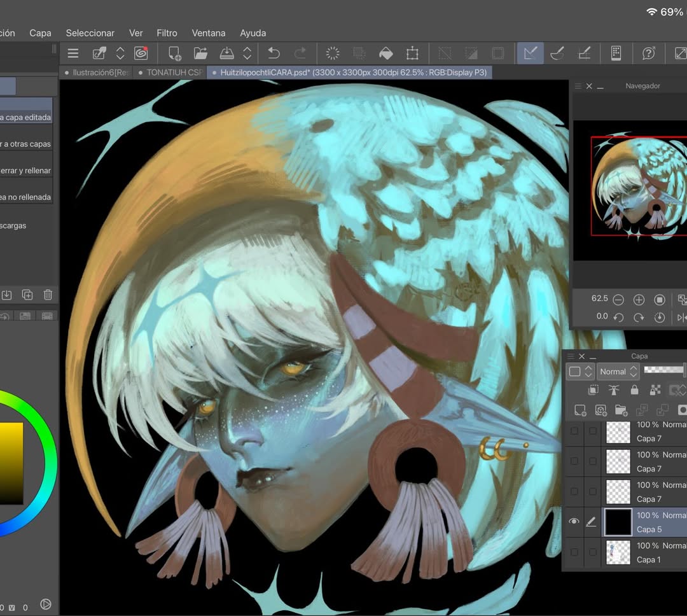
Task: Reset canvas rotation in Navegador
Action: coord(660,318)
